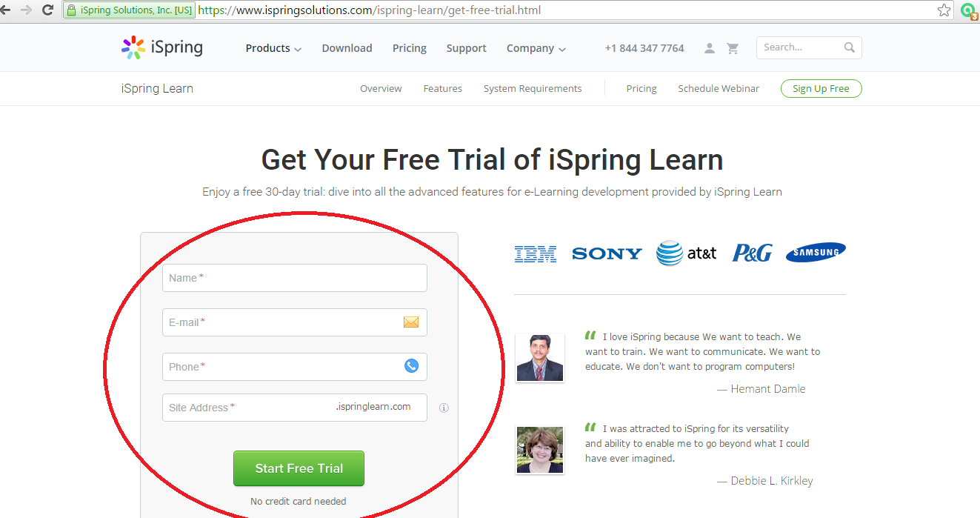Image resolution: width=980 pixels, height=518 pixels.
Task: Click the Sign Up Free button
Action: (x=821, y=88)
